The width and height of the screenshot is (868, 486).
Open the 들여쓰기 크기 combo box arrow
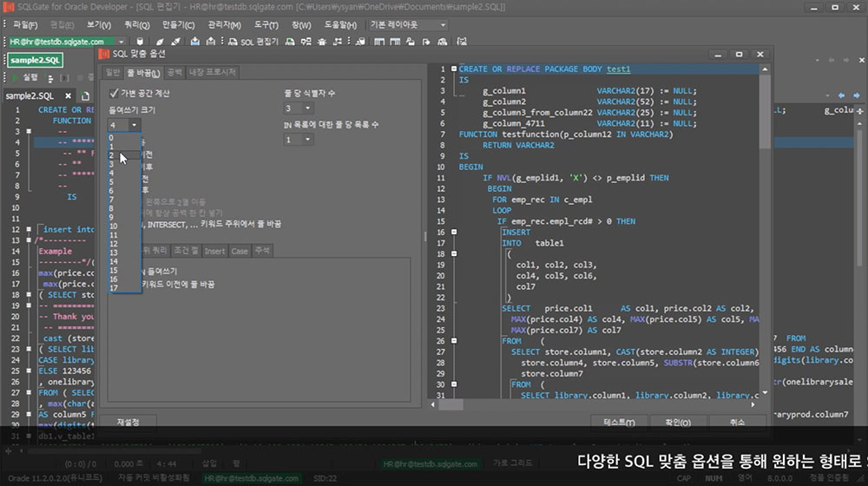pyautogui.click(x=134, y=125)
